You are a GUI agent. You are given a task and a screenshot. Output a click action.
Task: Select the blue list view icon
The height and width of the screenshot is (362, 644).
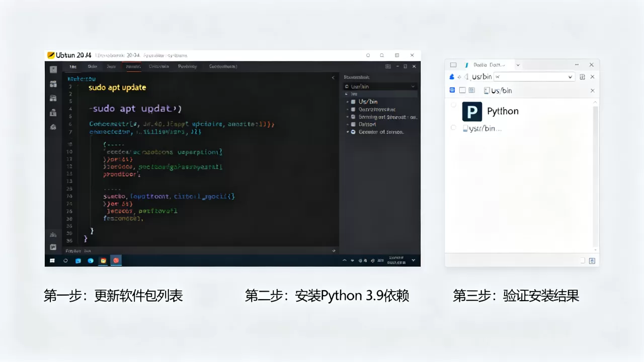click(452, 90)
